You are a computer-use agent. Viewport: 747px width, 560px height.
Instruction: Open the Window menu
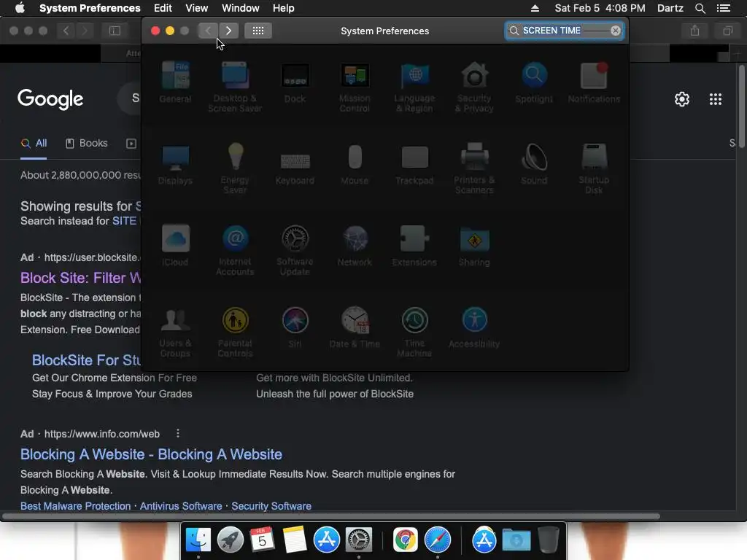[x=241, y=8]
